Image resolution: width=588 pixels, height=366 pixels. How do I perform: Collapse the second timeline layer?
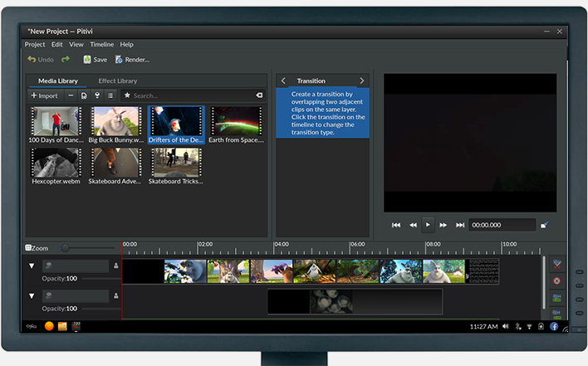tap(32, 296)
